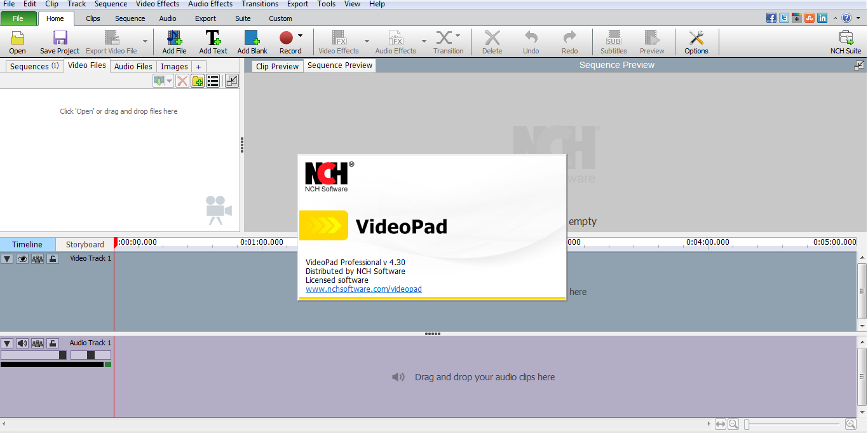Open the Export Video File dropdown arrow
The width and height of the screenshot is (868, 433).
click(145, 41)
